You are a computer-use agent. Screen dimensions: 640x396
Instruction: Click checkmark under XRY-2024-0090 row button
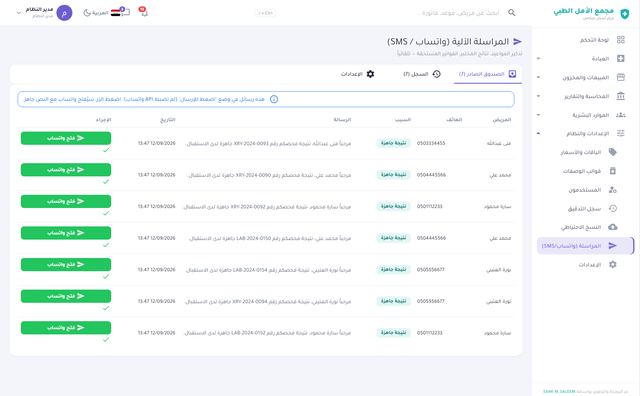tap(106, 182)
